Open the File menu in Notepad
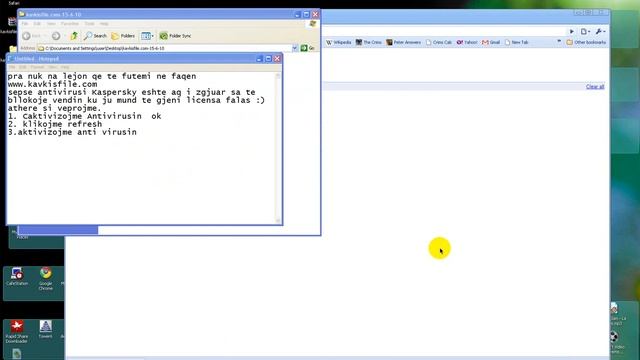The height and width of the screenshot is (360, 640). (x=12, y=67)
